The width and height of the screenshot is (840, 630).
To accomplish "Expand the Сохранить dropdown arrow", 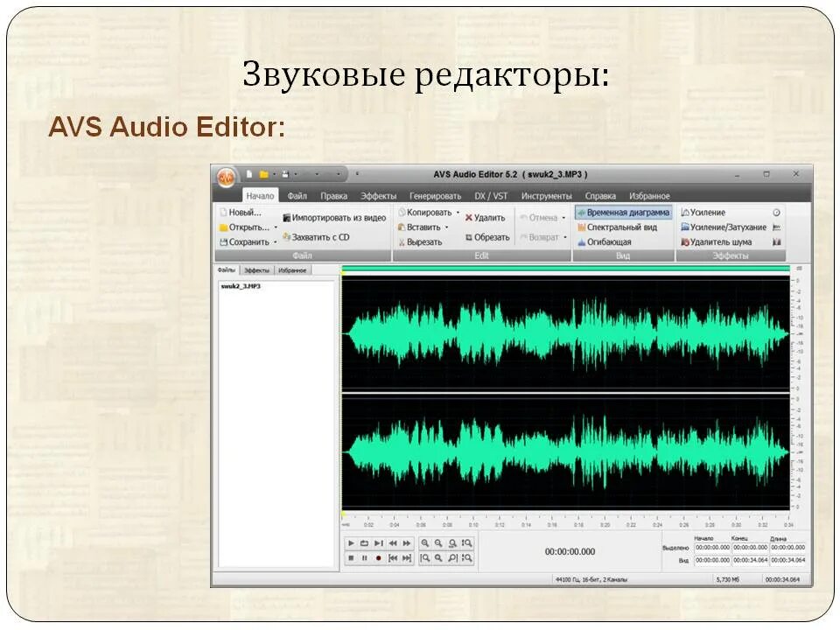I will 276,242.
